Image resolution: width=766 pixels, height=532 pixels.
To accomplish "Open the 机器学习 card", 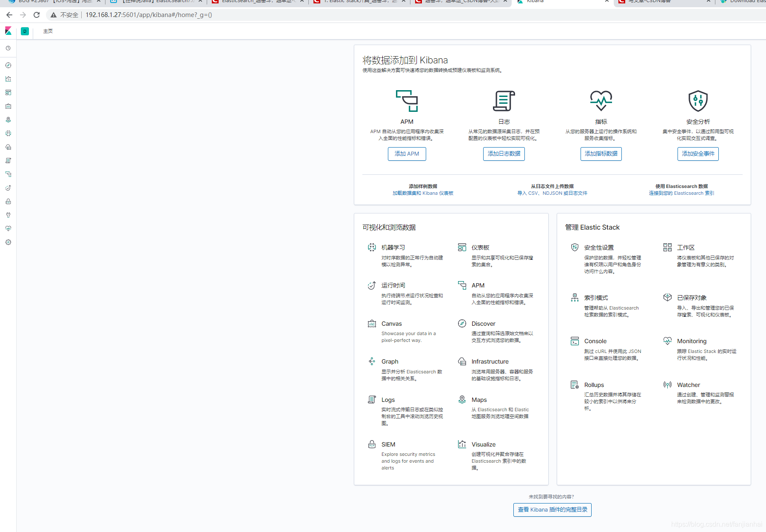I will click(x=407, y=255).
